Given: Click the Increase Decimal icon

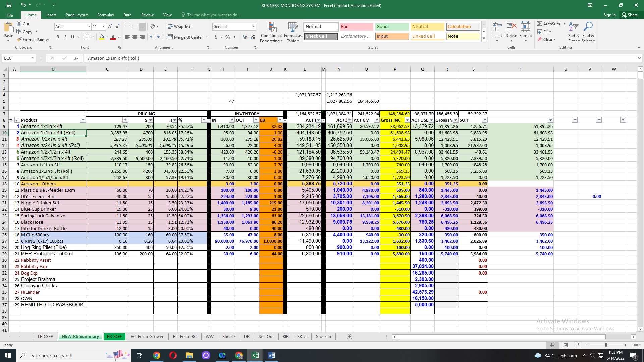Looking at the screenshot, I should click(245, 37).
